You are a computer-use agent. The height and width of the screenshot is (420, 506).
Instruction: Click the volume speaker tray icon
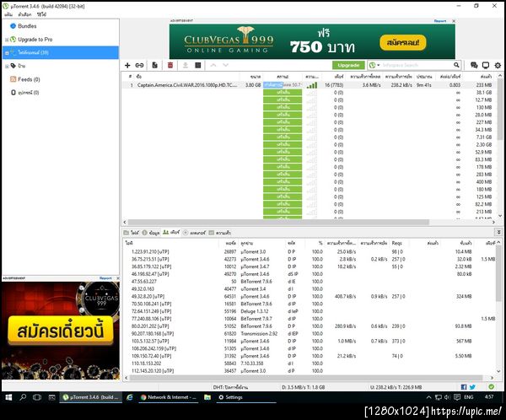447,397
